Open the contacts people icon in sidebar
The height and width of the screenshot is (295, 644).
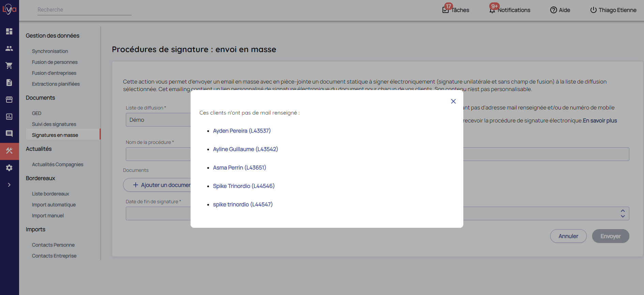tap(9, 48)
